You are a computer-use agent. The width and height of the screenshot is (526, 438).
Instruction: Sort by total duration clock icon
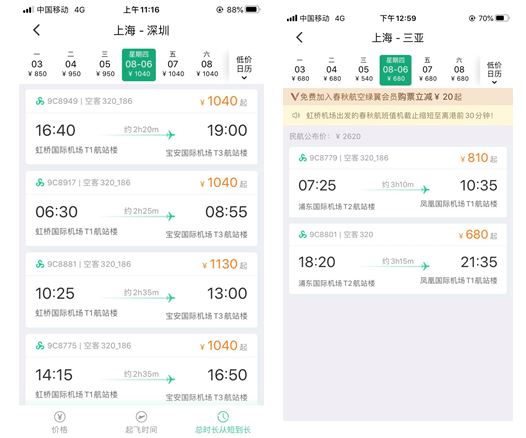(x=223, y=417)
